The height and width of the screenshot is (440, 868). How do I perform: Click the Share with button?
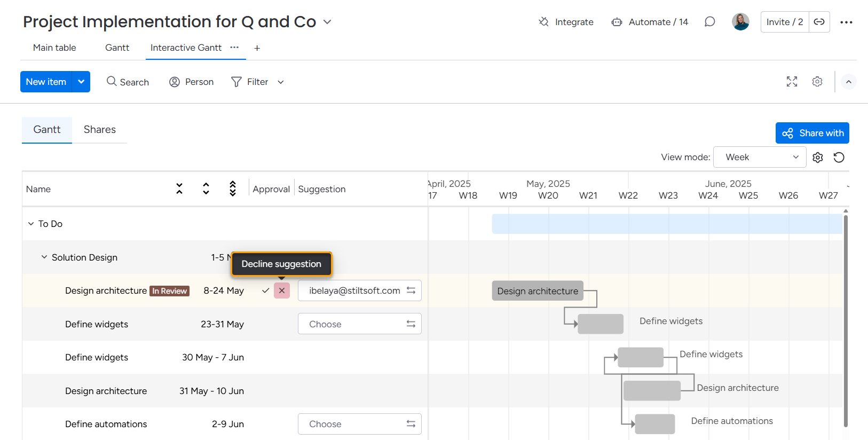point(812,133)
